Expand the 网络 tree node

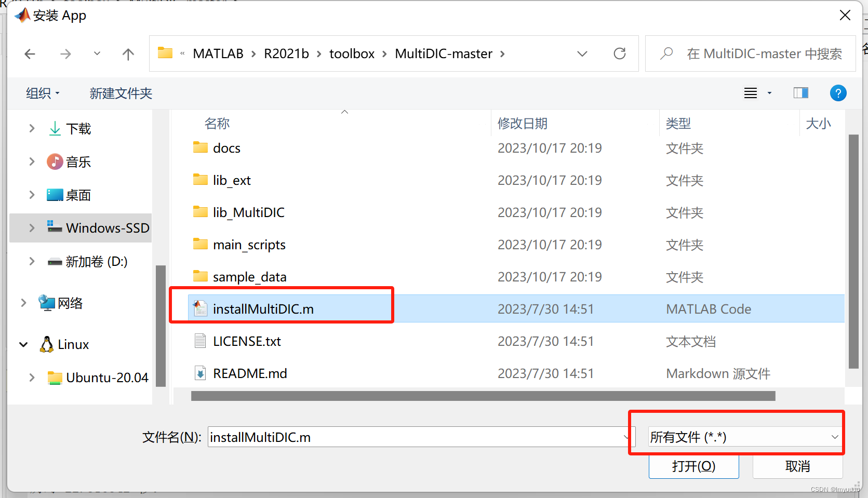point(23,303)
